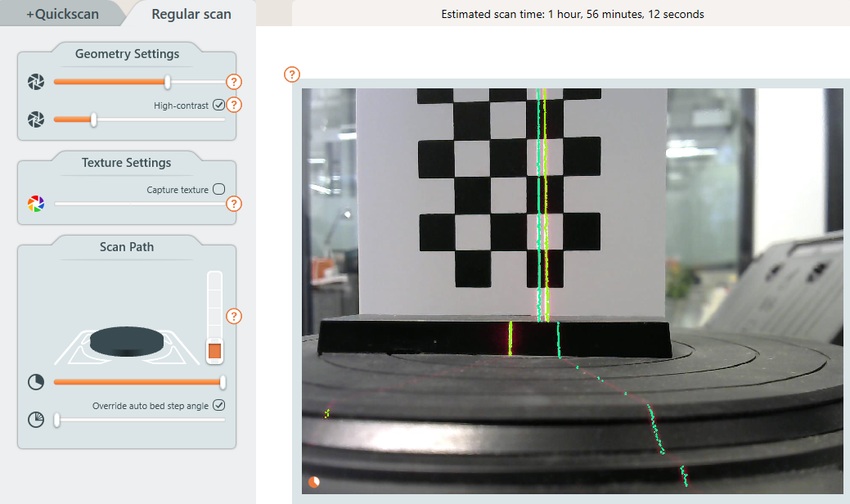Enable the Capture texture checkbox
The width and height of the screenshot is (850, 504).
coord(218,189)
